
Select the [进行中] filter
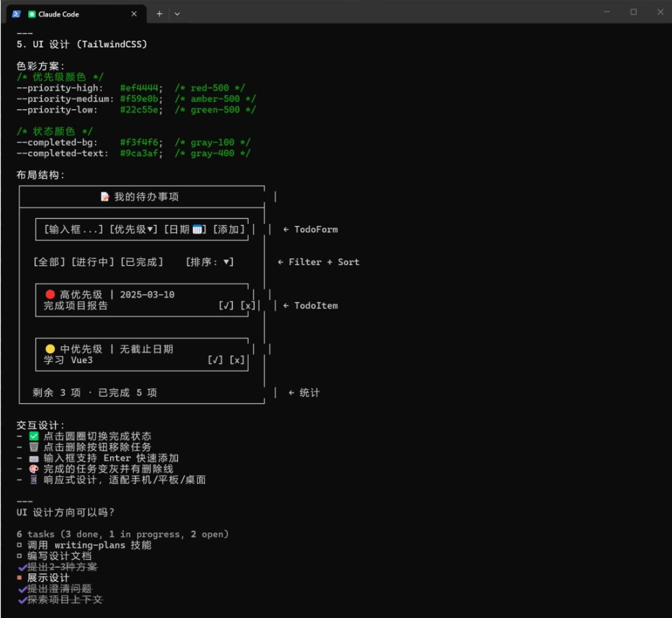tap(93, 262)
